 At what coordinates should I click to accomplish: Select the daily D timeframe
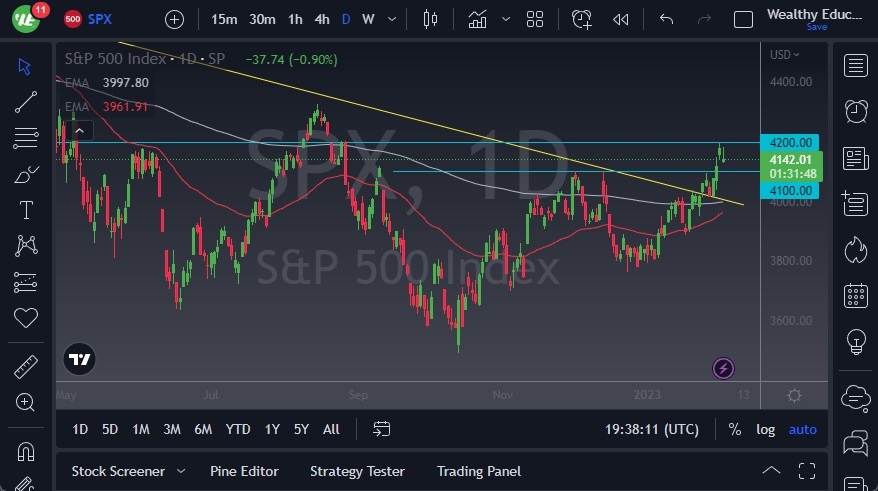(x=346, y=20)
